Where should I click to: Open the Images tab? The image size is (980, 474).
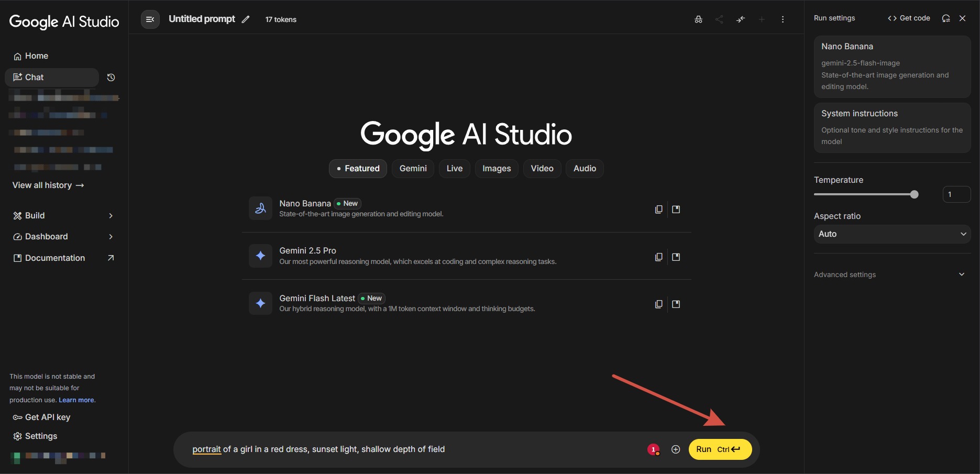click(x=497, y=169)
